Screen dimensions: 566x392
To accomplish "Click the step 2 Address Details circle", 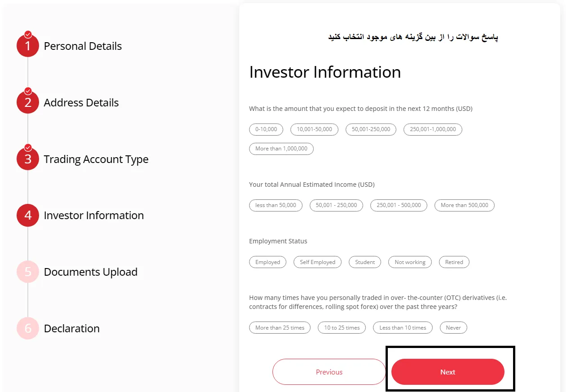I will 27,102.
